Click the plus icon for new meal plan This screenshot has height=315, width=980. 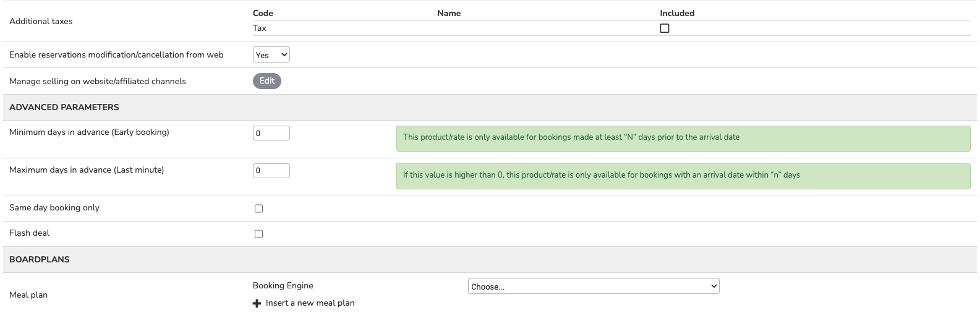point(257,303)
